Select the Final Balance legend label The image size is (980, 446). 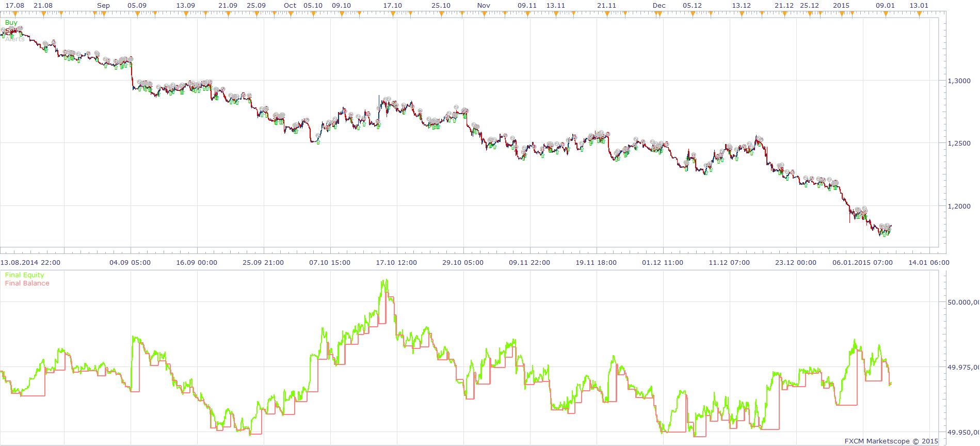point(27,283)
